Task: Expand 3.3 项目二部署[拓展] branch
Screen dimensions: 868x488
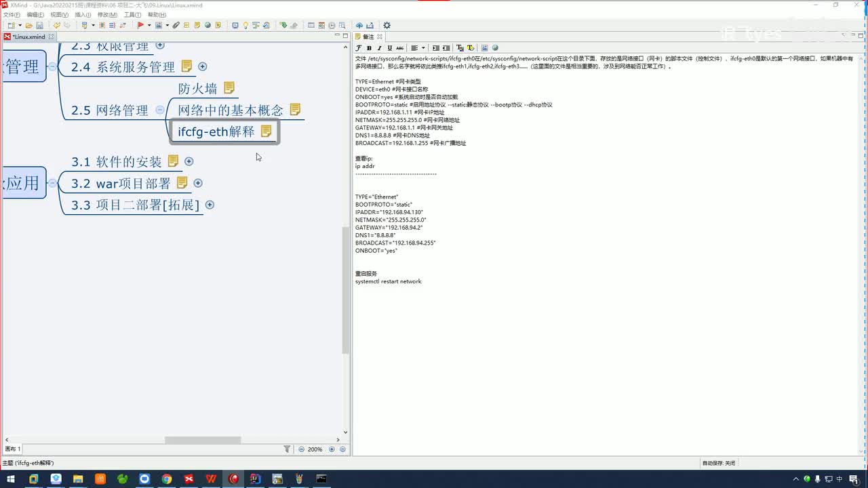Action: pyautogui.click(x=210, y=205)
